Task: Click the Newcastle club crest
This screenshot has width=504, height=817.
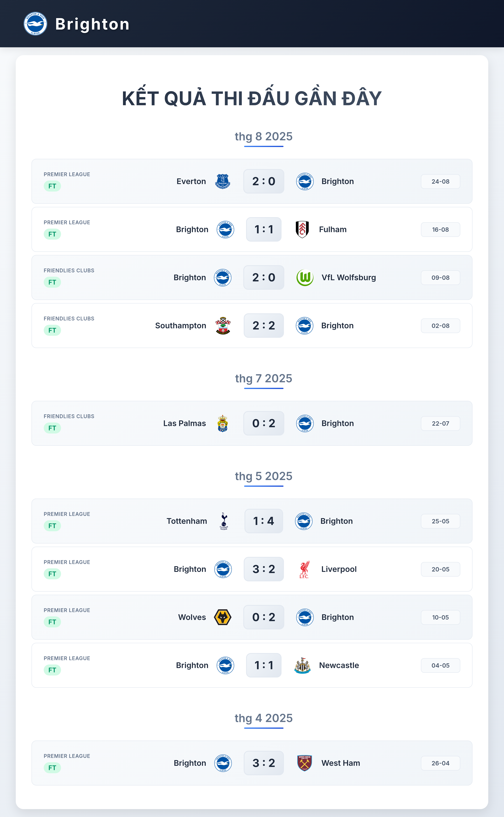Action: (302, 665)
